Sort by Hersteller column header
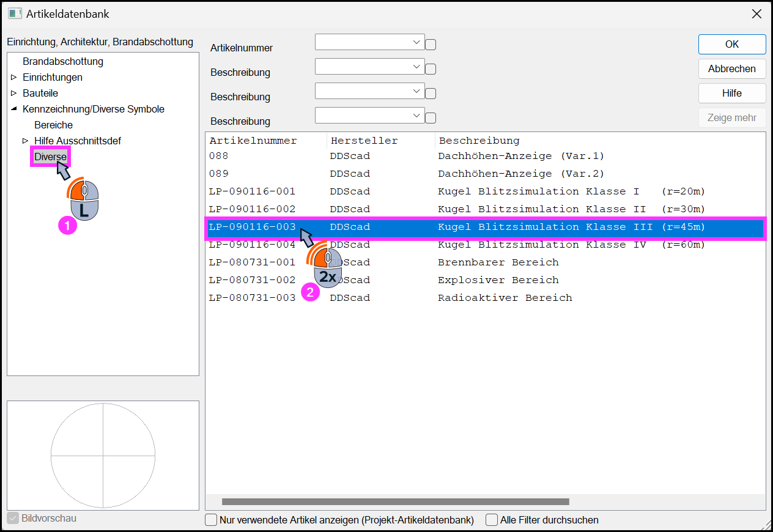The image size is (773, 532). (381, 141)
